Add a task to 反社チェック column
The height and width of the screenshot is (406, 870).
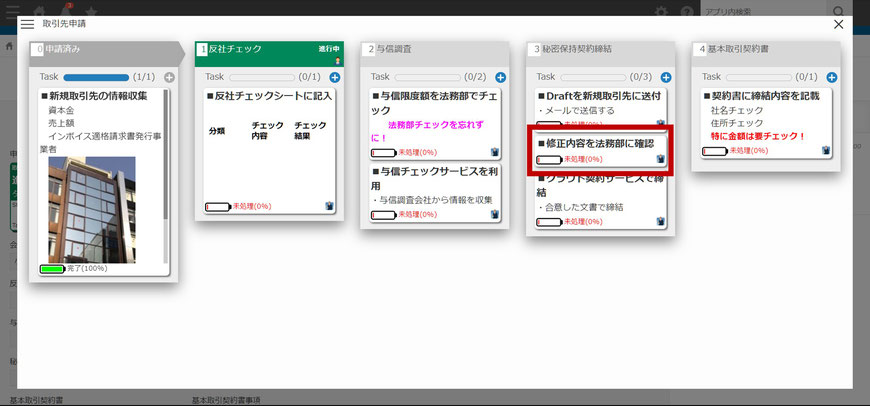pos(334,77)
